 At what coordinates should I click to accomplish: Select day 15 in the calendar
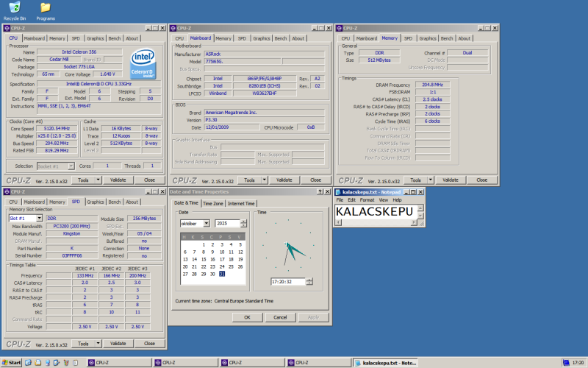[x=203, y=259]
